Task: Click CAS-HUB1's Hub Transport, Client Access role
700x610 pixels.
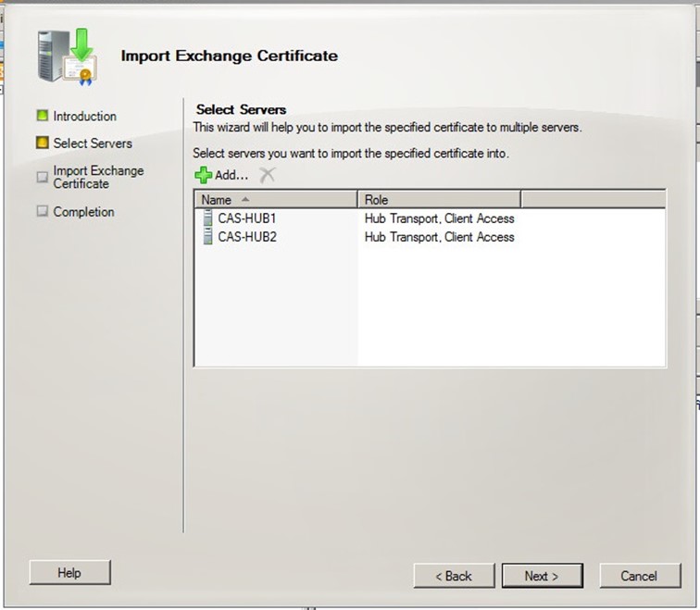Action: pos(439,218)
